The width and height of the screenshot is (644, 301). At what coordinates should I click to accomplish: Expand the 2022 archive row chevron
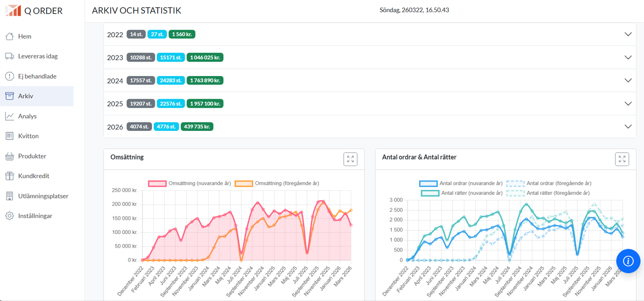pos(628,34)
